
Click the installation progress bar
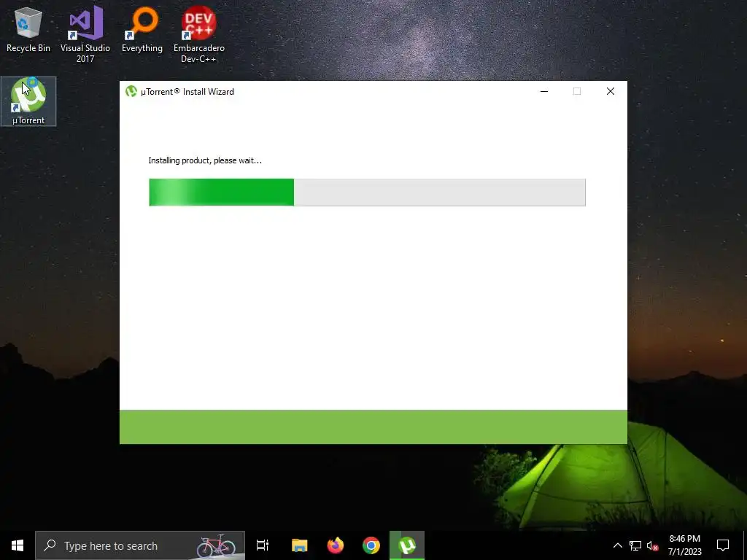(x=367, y=192)
